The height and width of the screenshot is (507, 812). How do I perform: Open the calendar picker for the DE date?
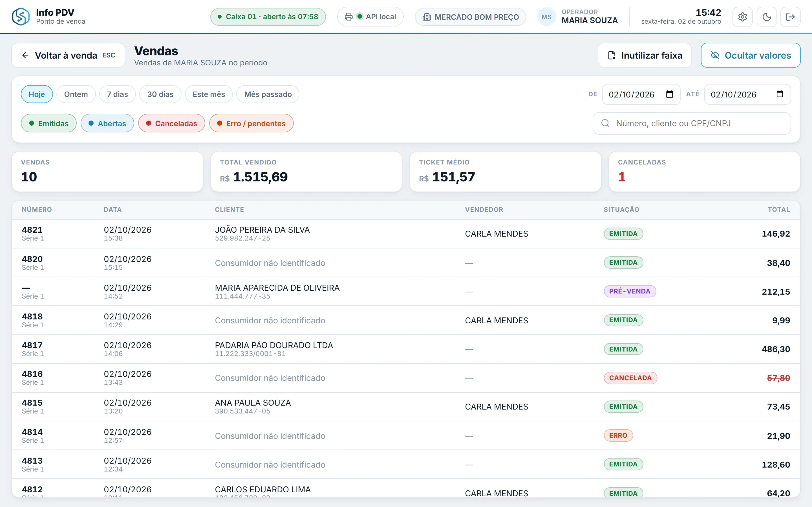pos(669,94)
